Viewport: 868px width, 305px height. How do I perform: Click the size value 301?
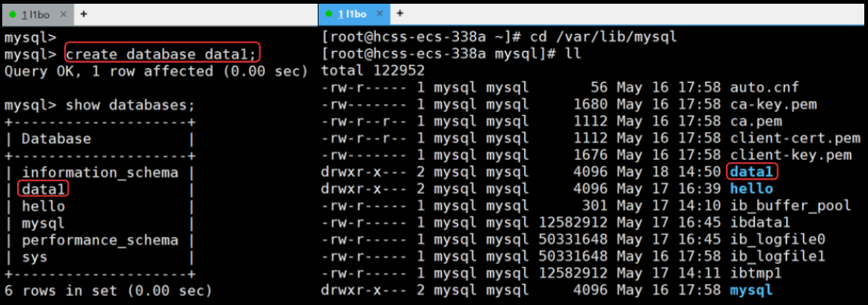(596, 206)
